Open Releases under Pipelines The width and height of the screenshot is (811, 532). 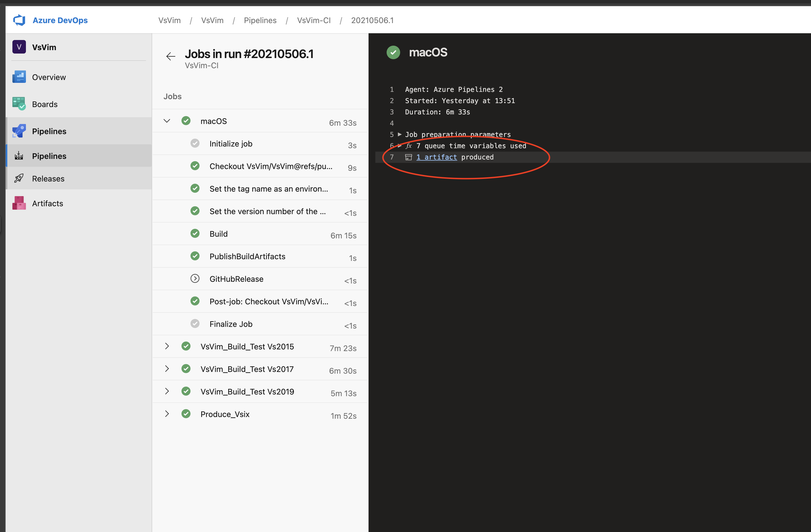click(48, 178)
